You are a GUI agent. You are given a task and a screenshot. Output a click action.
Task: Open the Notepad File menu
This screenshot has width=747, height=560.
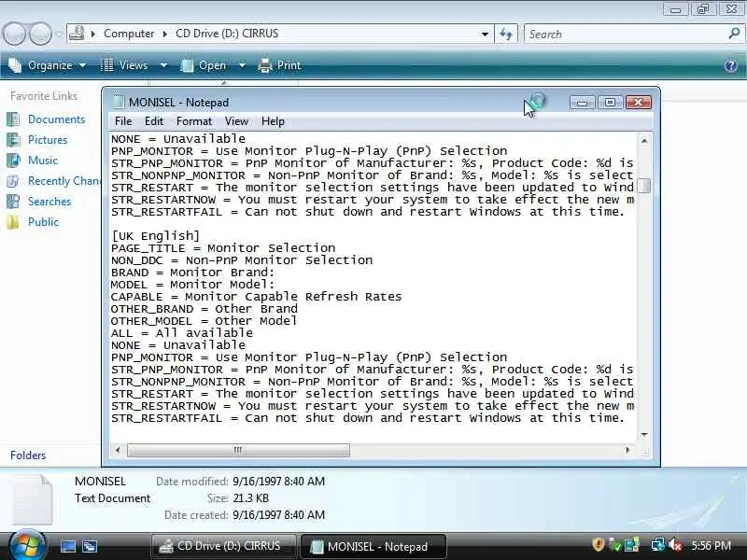point(123,121)
